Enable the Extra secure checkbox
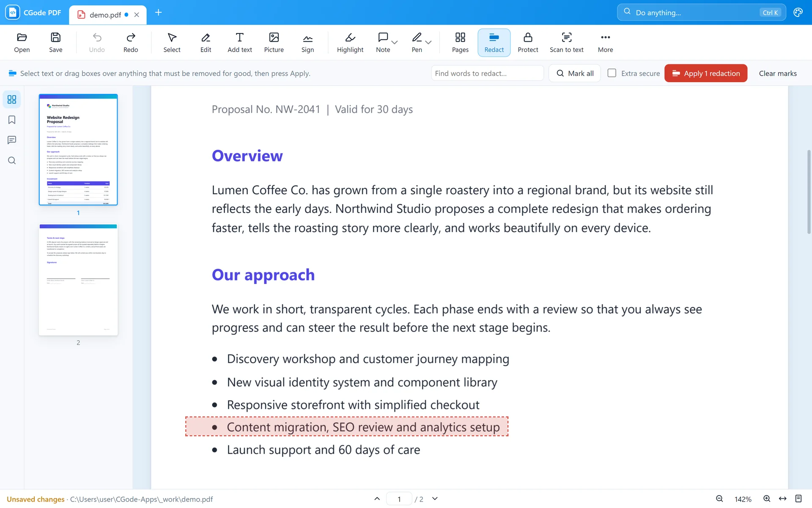 [x=612, y=73]
